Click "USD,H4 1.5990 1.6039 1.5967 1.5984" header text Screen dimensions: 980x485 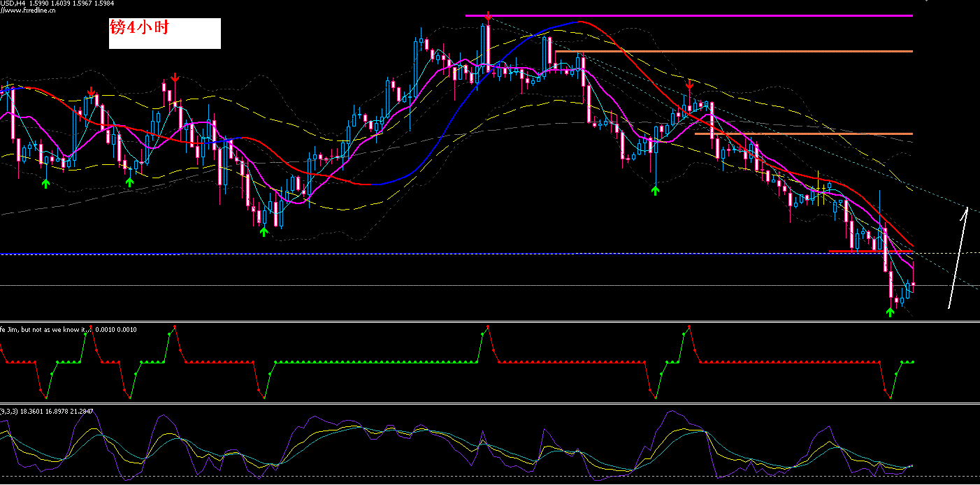[58, 3]
